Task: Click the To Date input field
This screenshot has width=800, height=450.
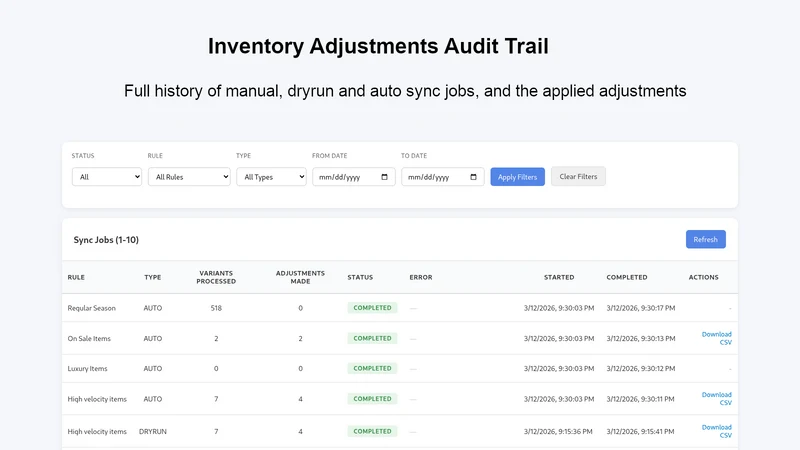Action: point(443,177)
